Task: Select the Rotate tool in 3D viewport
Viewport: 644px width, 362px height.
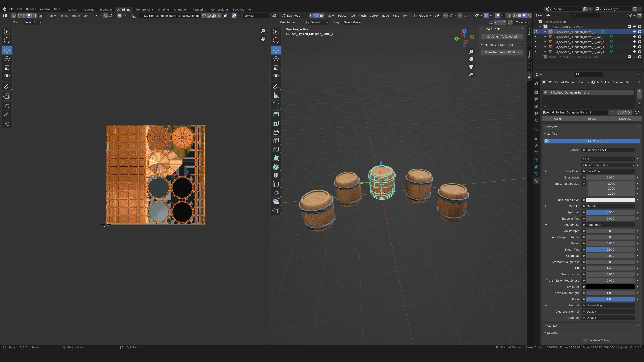Action: tap(276, 59)
